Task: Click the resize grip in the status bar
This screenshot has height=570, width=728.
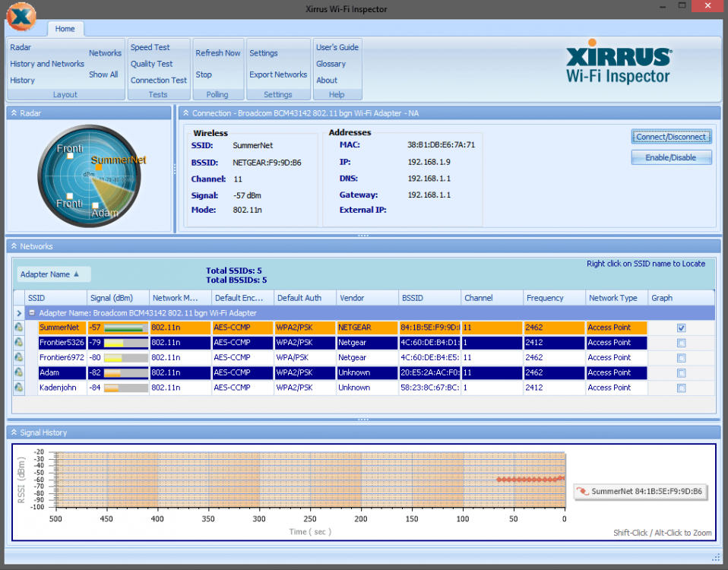Action: (x=716, y=557)
